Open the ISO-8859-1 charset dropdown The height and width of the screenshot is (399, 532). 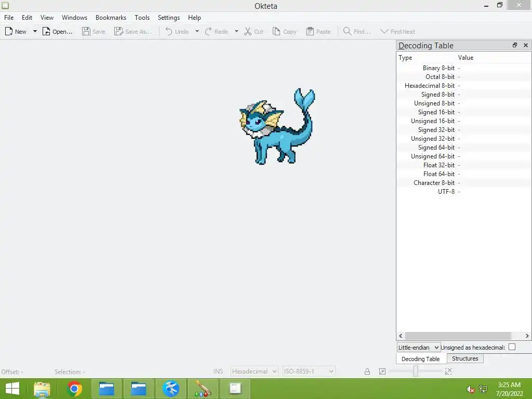309,371
